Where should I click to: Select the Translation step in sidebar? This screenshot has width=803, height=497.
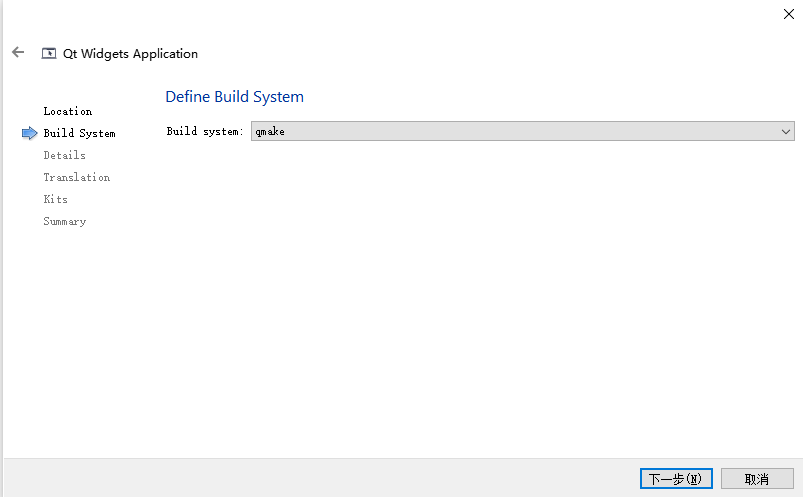(77, 177)
